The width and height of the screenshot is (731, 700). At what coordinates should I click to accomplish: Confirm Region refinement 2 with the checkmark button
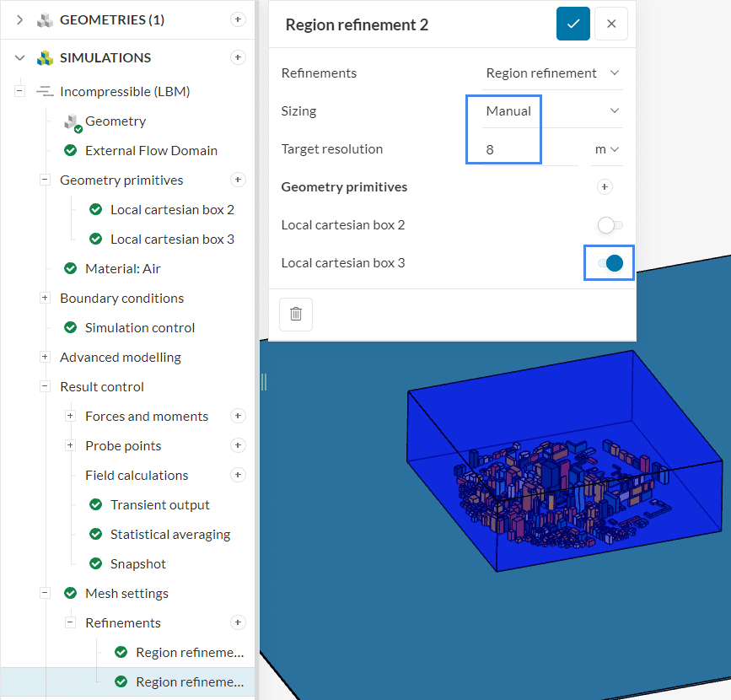click(573, 24)
